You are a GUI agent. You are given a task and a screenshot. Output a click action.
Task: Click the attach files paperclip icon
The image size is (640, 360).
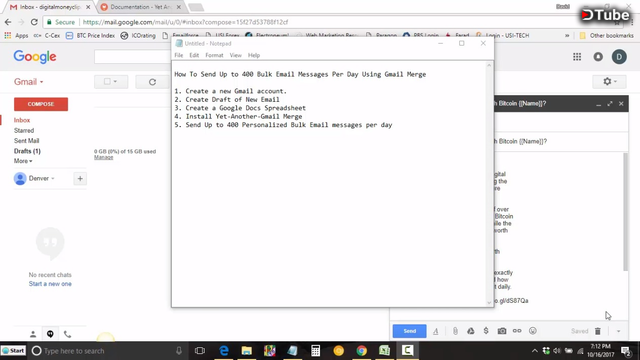click(455, 331)
